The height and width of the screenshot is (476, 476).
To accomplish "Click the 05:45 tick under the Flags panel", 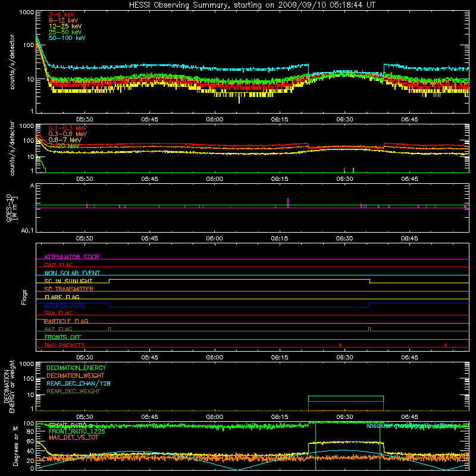I will point(149,358).
